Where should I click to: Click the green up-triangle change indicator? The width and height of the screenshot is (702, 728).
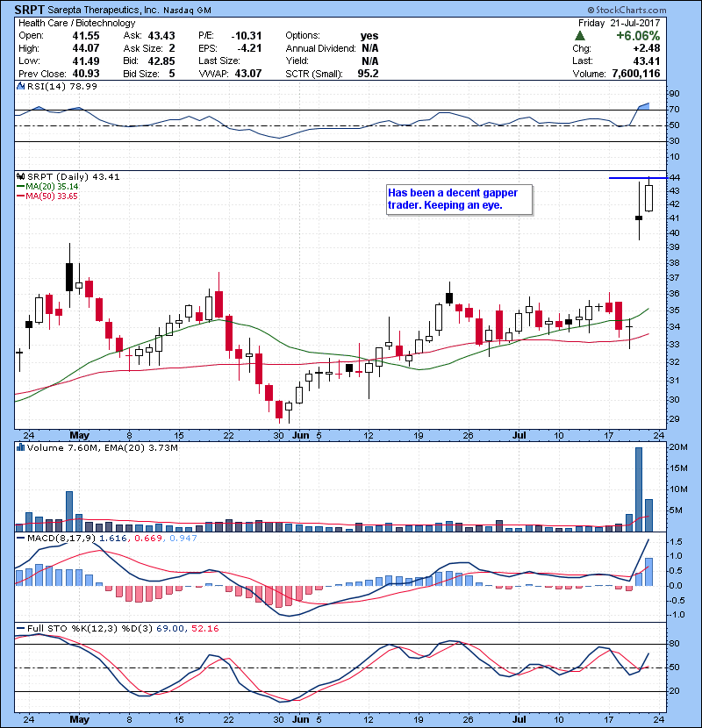tap(579, 36)
